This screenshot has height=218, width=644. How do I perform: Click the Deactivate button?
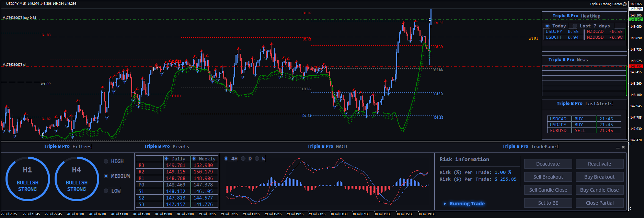548,164
